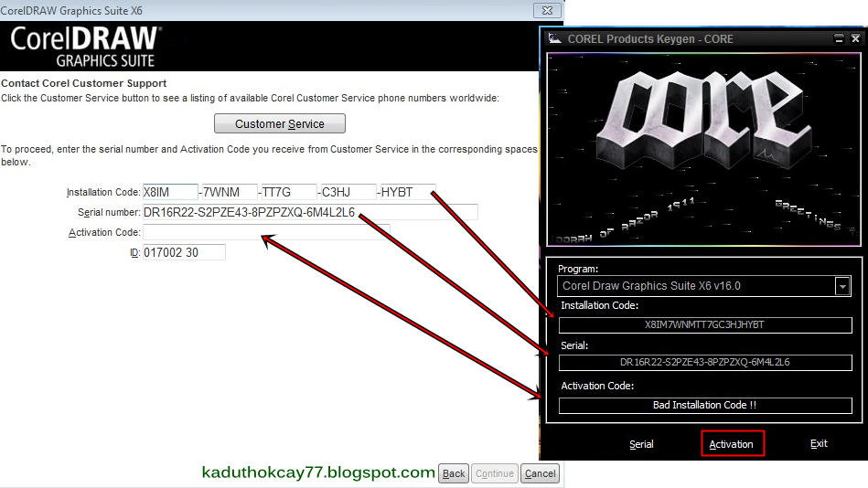Open the Customer Service phone listing

pos(280,123)
